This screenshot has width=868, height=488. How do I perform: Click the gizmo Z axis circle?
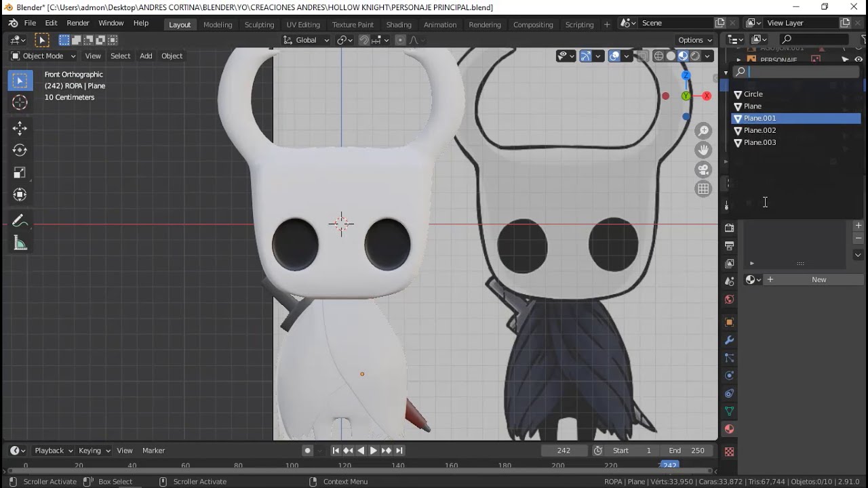click(686, 75)
